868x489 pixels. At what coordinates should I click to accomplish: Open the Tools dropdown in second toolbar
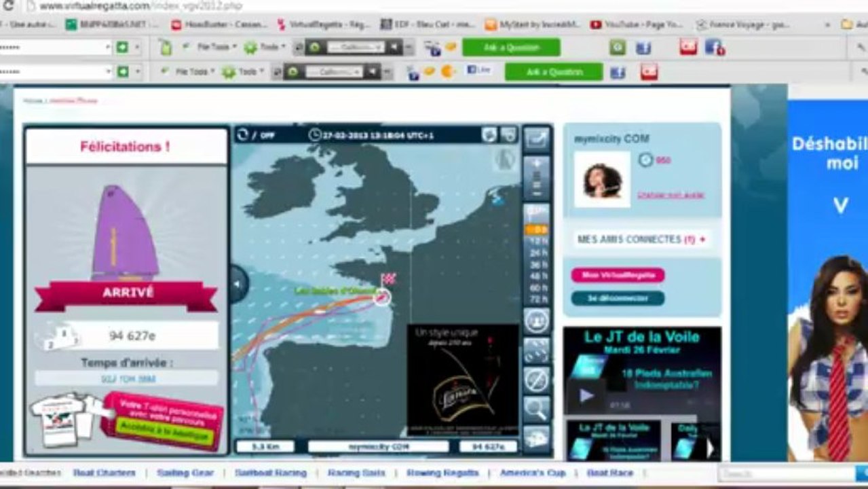point(244,72)
